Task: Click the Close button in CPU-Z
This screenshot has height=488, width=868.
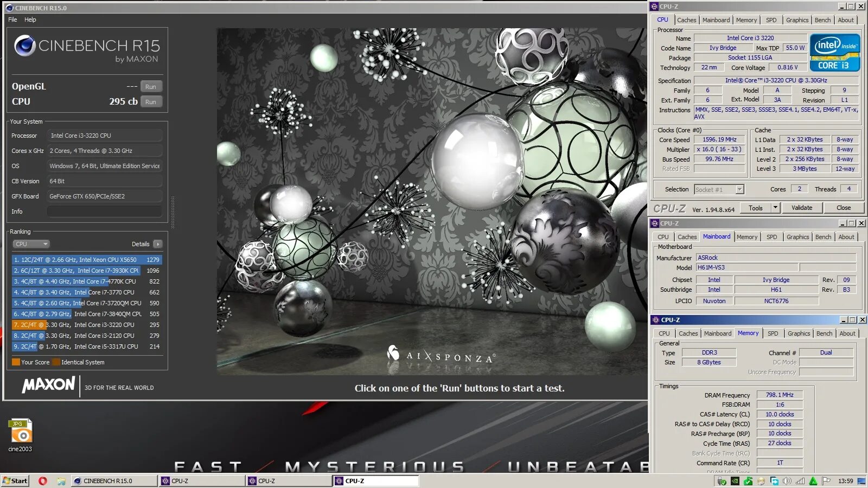Action: pos(844,208)
